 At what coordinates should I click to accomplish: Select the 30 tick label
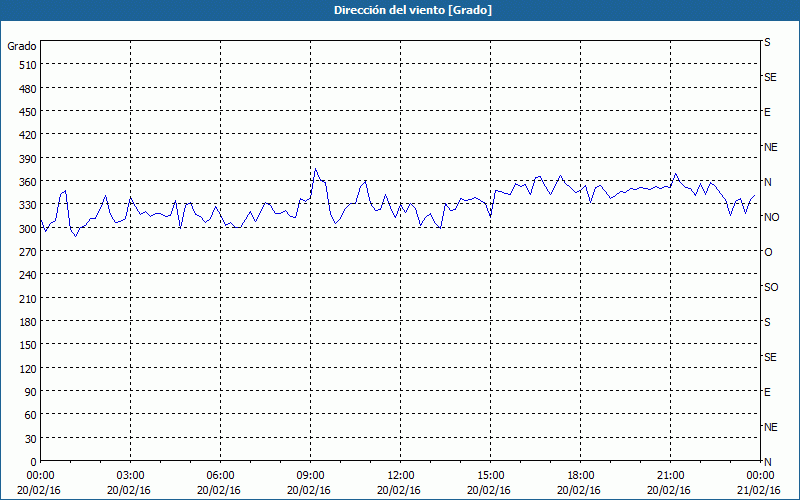pos(31,439)
